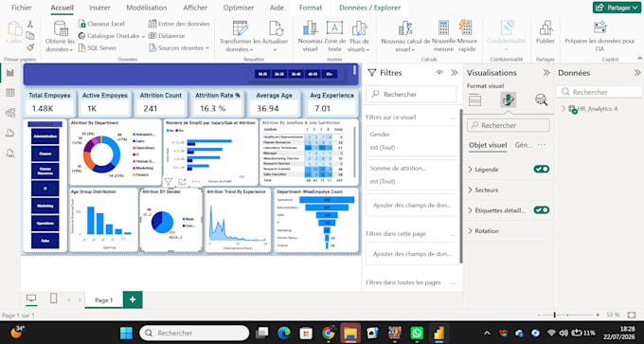Viewport: 644px width, 344px height.
Task: Connect to SQL Server source
Action: (x=98, y=47)
